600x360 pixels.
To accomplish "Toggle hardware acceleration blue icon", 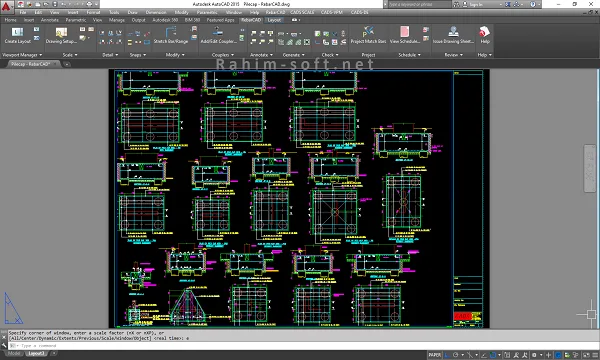I will pyautogui.click(x=559, y=355).
